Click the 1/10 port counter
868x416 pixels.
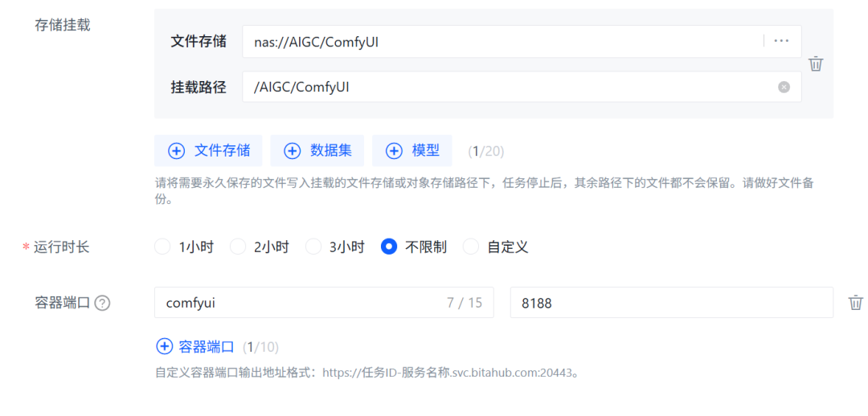tap(260, 348)
